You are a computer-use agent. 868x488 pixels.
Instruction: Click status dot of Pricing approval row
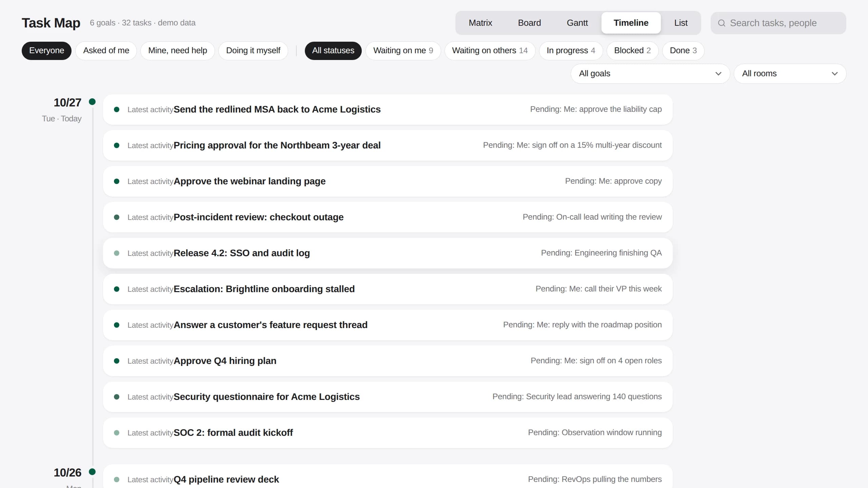(x=117, y=145)
